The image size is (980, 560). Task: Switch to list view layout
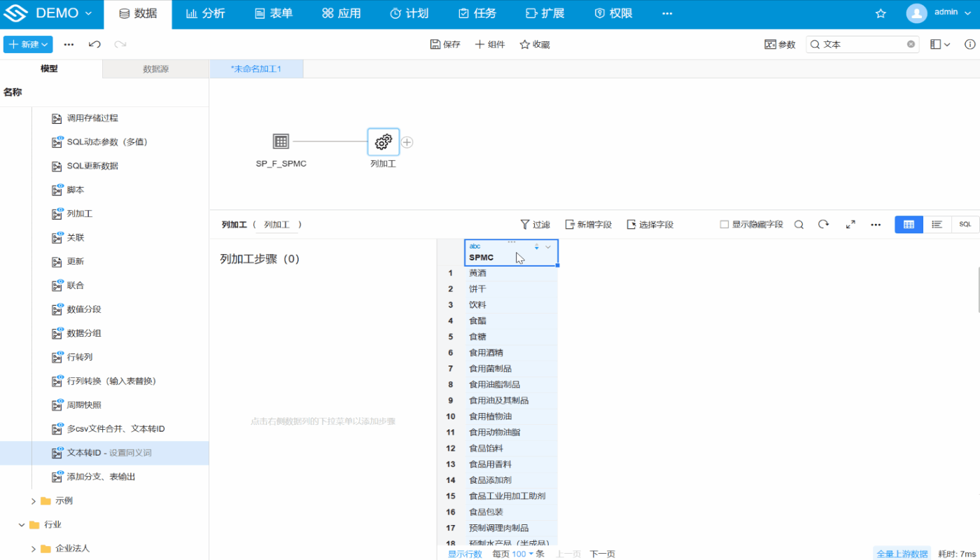[x=937, y=225]
